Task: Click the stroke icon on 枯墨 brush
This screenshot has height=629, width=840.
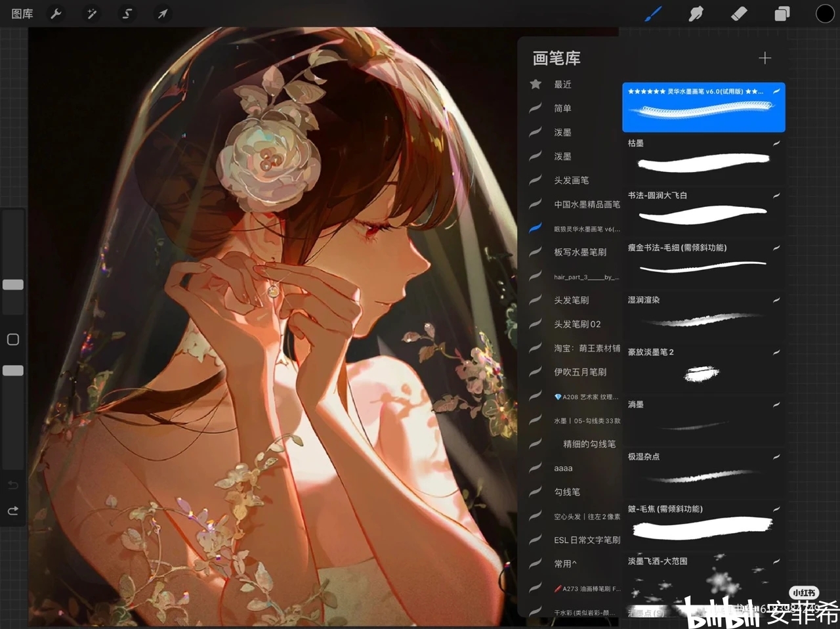Action: tap(776, 143)
